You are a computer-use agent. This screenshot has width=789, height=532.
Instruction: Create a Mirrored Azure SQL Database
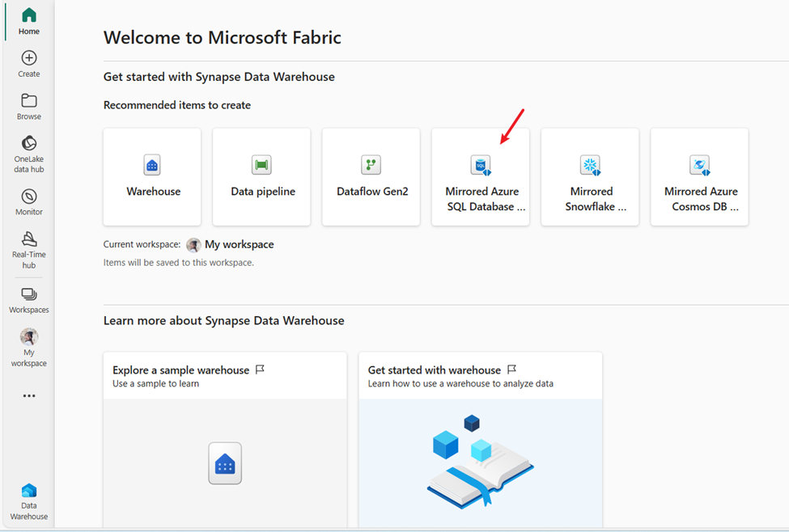tap(481, 177)
